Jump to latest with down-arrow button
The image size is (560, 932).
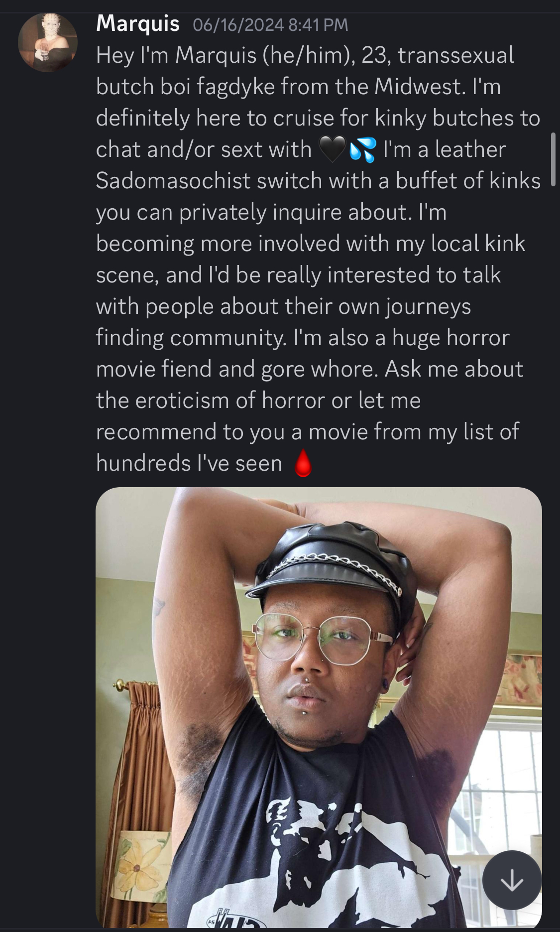(x=512, y=880)
